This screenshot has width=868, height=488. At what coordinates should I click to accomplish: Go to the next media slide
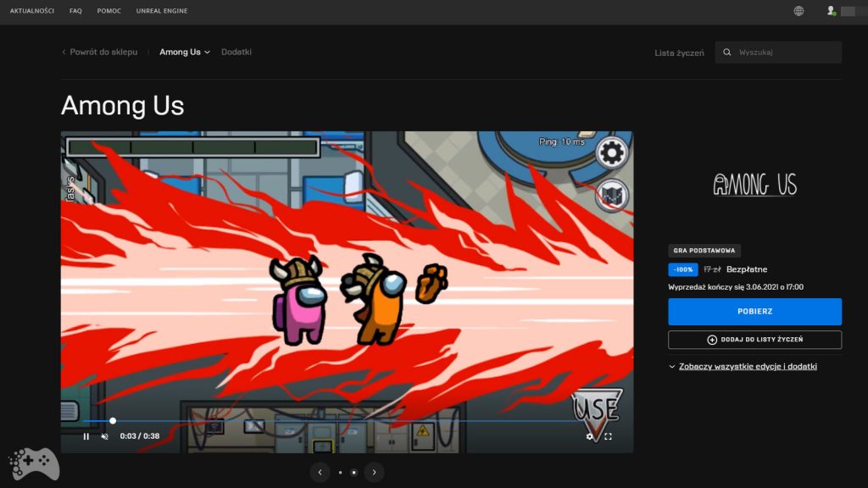(374, 473)
